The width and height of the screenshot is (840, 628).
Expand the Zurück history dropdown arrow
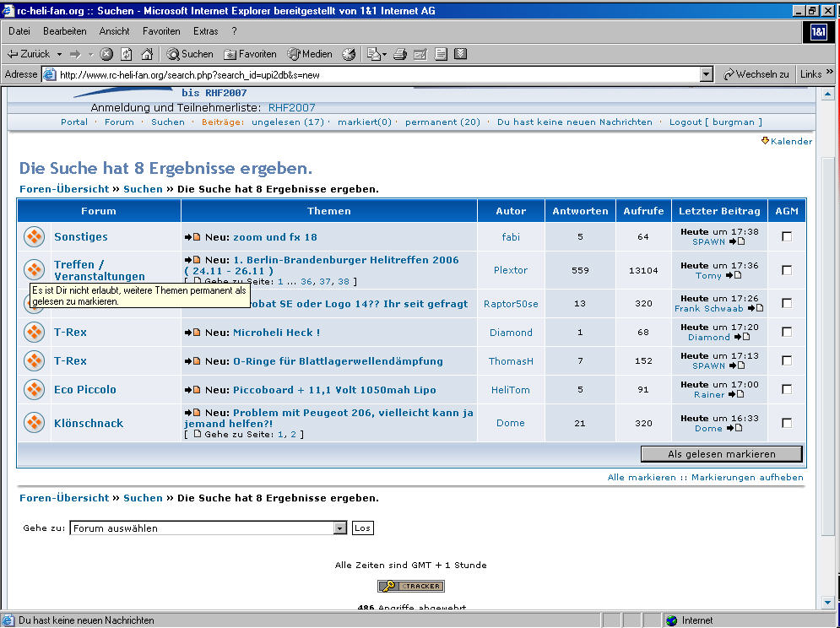pos(59,54)
